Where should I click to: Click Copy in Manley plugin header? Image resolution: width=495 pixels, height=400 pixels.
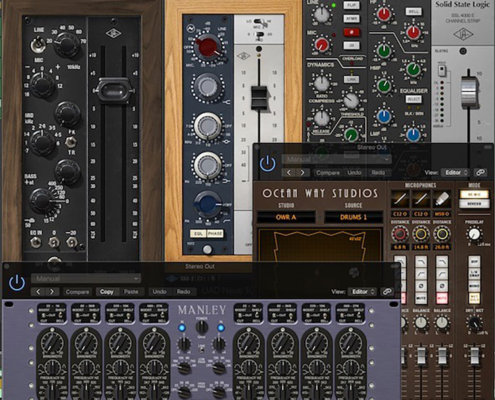(x=107, y=292)
